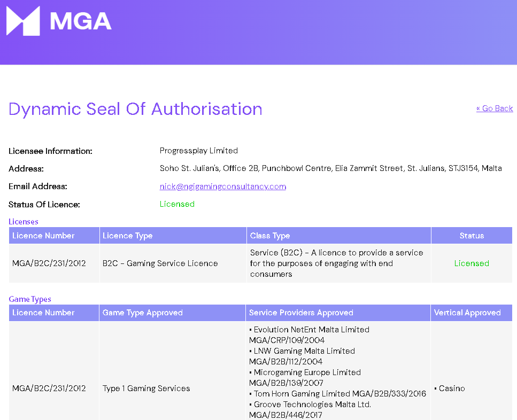Viewport: 517px width, 420px height.
Task: Select the licence number MGA/B2B/446/2017
Action: [x=286, y=415]
